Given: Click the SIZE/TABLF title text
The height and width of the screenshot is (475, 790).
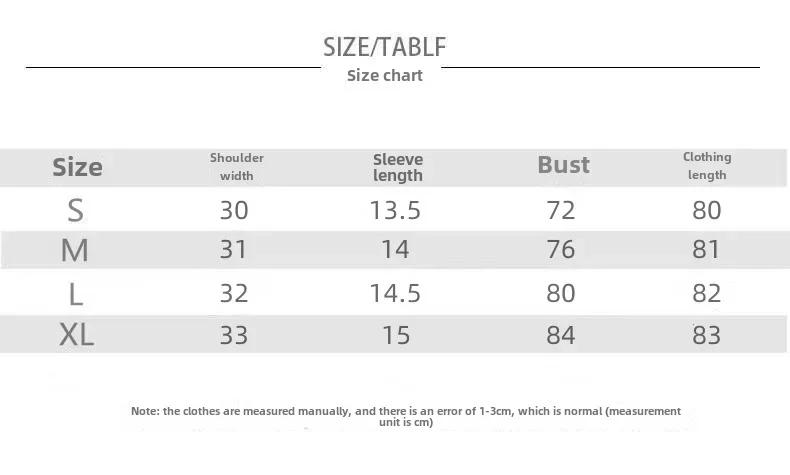Looking at the screenshot, I should [x=384, y=47].
